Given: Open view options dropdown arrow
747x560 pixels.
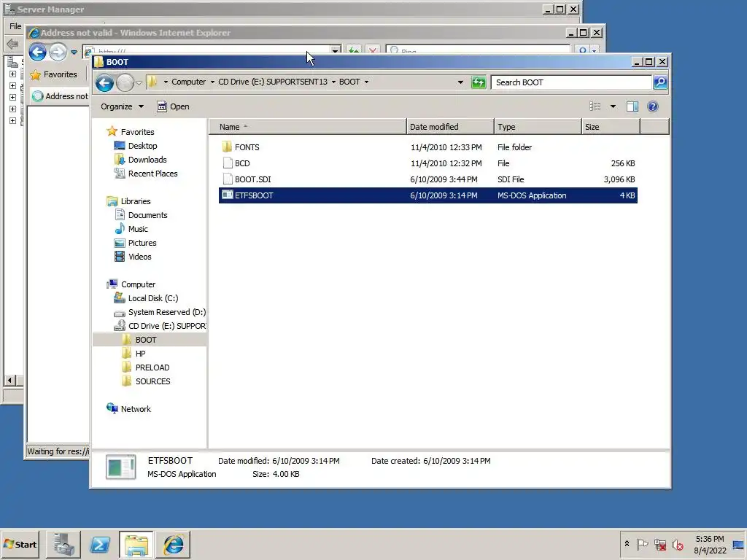Looking at the screenshot, I should (613, 106).
